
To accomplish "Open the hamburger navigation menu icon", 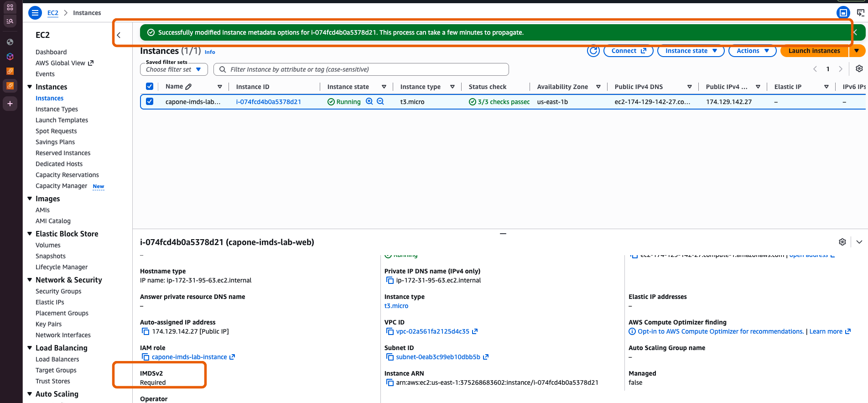I will click(x=35, y=13).
